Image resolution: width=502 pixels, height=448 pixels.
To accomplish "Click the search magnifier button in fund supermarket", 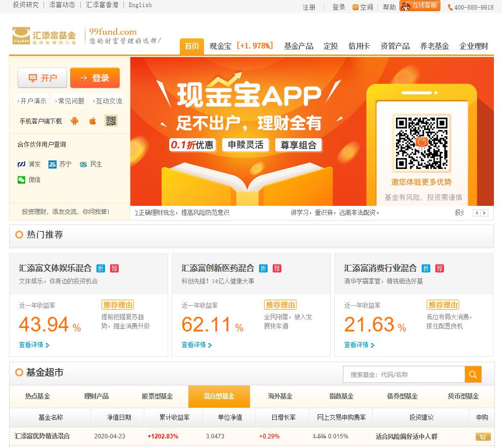I will coord(473,374).
